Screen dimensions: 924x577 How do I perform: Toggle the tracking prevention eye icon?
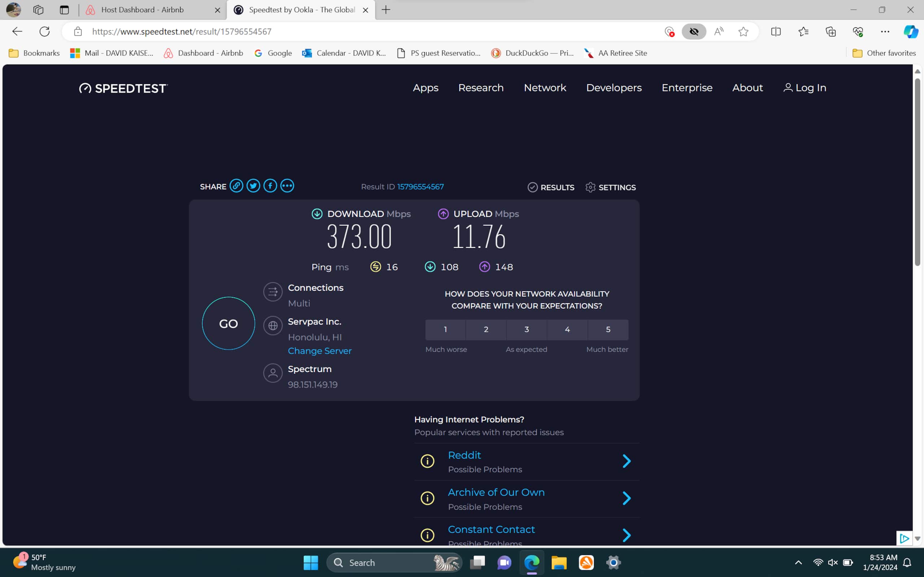tap(694, 31)
